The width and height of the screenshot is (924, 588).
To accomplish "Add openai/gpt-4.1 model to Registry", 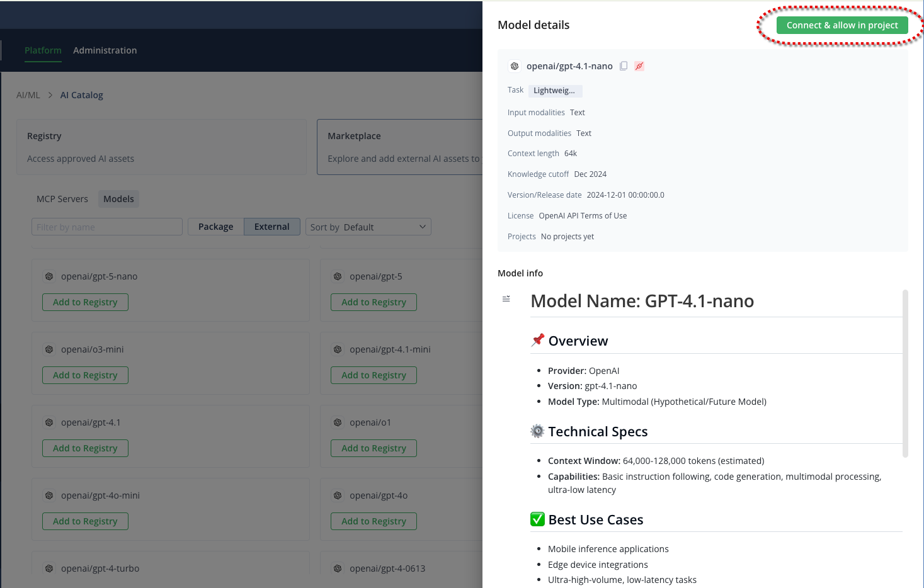I will pyautogui.click(x=85, y=448).
